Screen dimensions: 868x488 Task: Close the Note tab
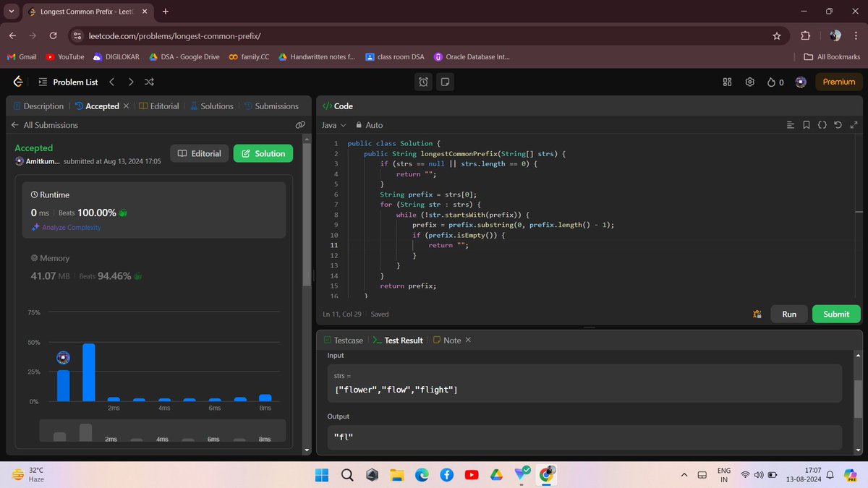(467, 340)
